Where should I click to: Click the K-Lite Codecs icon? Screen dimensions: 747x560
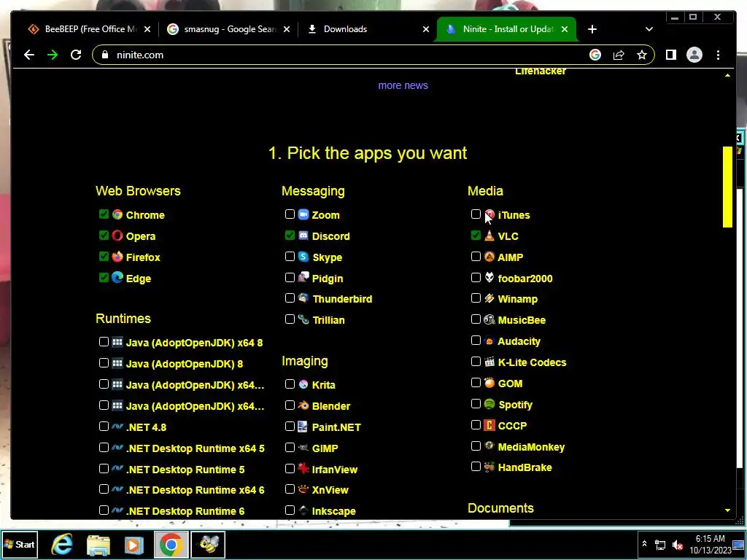tap(489, 362)
